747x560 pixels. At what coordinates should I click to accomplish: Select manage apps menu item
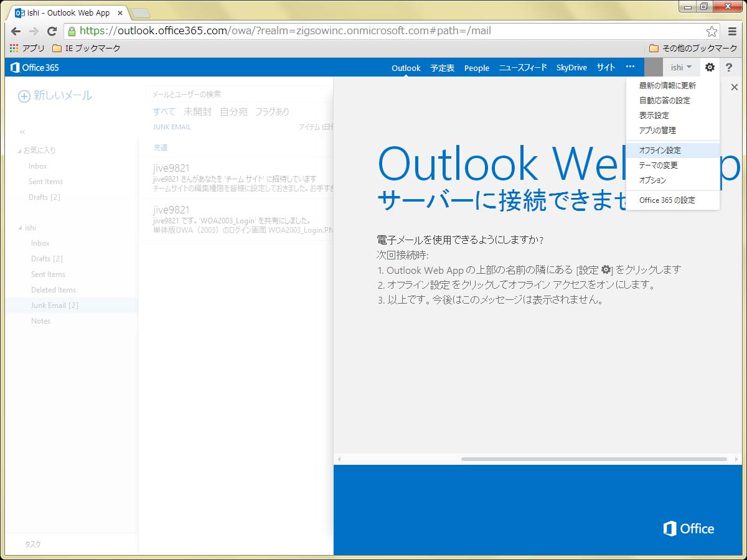pyautogui.click(x=672, y=131)
